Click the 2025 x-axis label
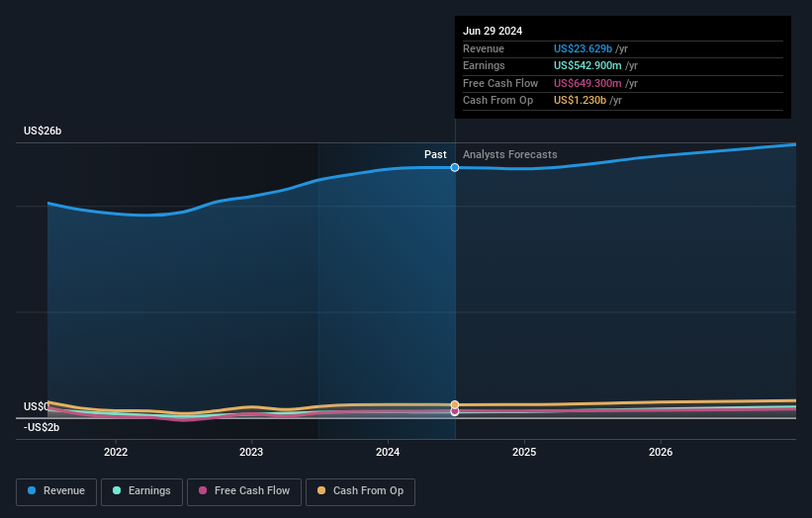The height and width of the screenshot is (518, 812). click(524, 452)
